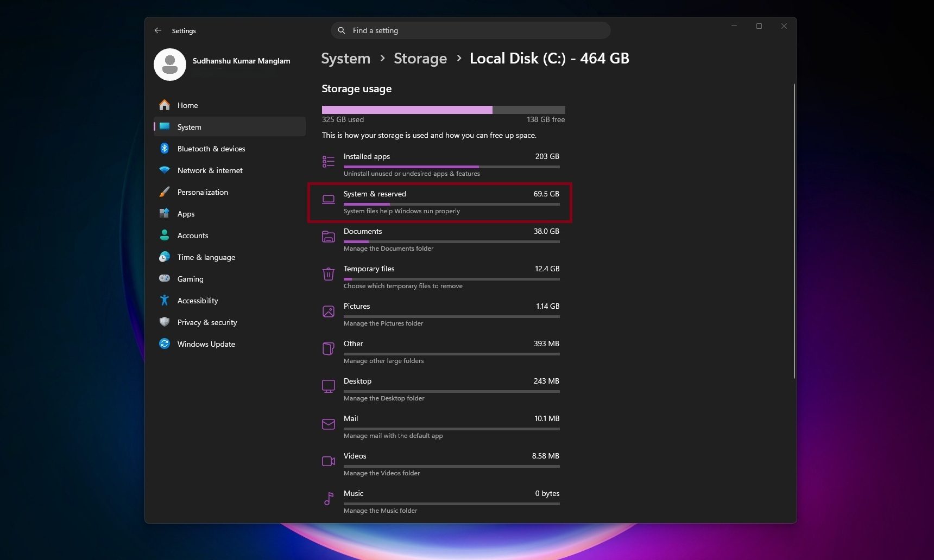Click the Temporary files trash icon
This screenshot has width=934, height=560.
[329, 274]
